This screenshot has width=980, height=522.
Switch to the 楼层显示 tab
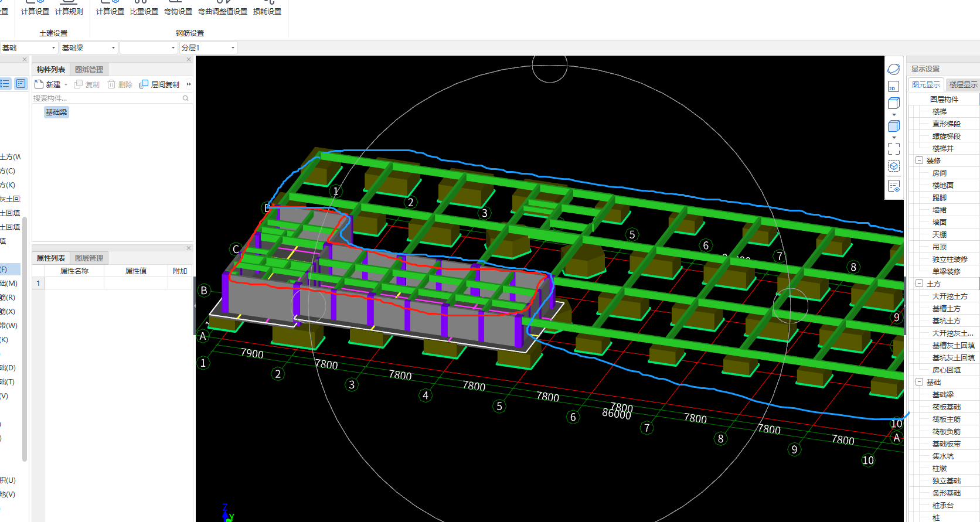(963, 84)
